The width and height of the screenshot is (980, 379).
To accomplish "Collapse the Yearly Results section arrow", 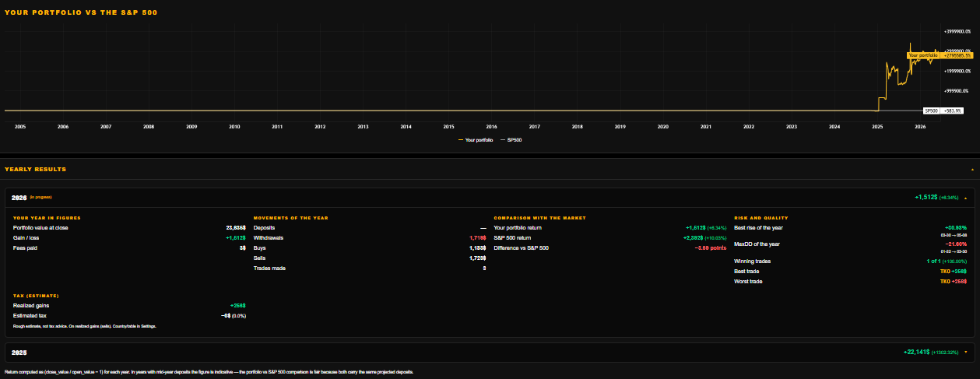I will 972,169.
